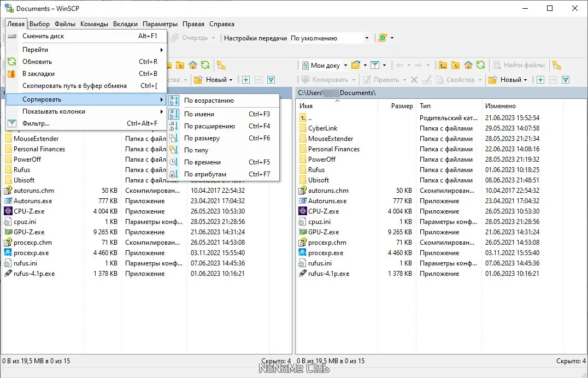Go to right panel home directory

pyautogui.click(x=468, y=65)
